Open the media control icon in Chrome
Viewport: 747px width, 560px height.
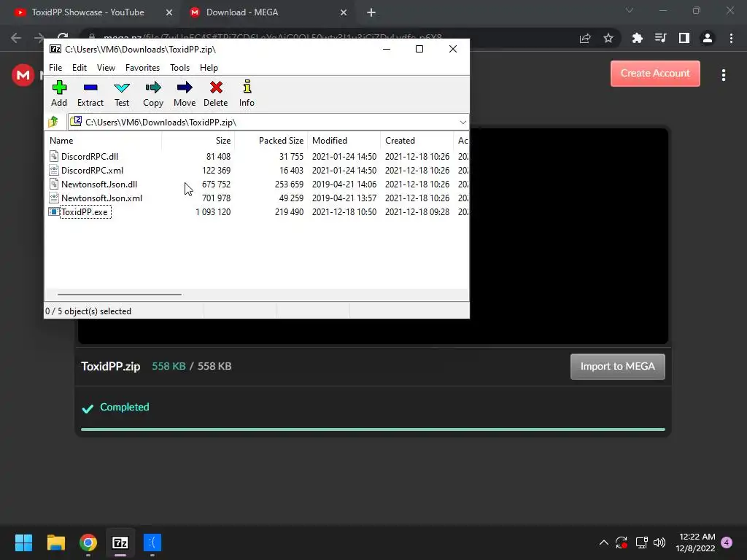coord(660,38)
